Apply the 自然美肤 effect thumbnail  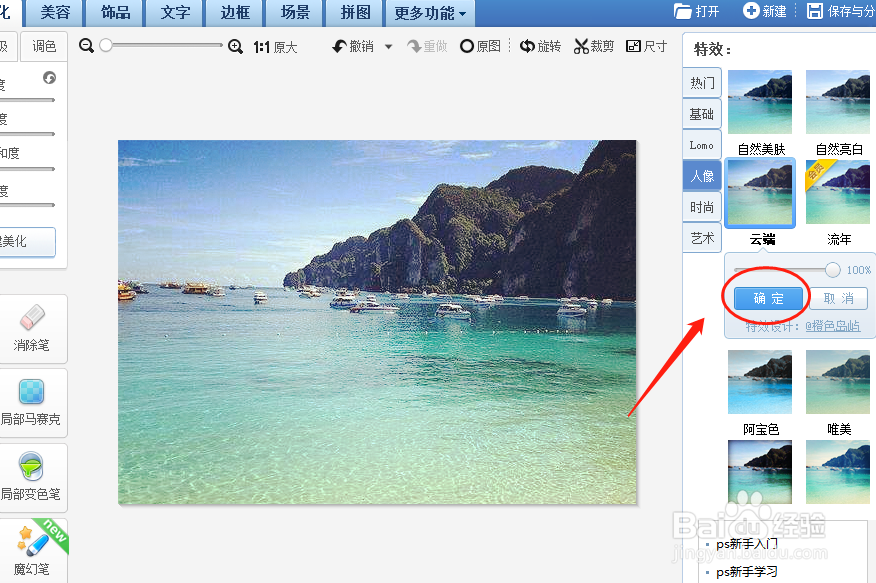[760, 102]
